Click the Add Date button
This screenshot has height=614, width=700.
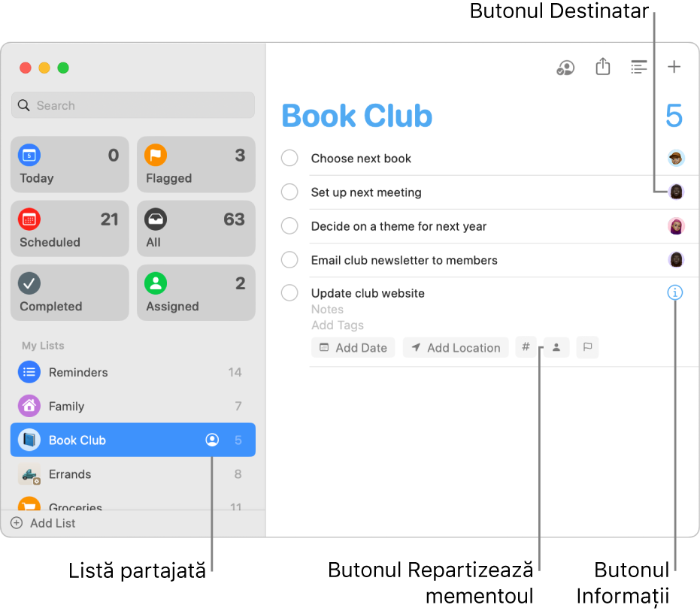pos(353,347)
